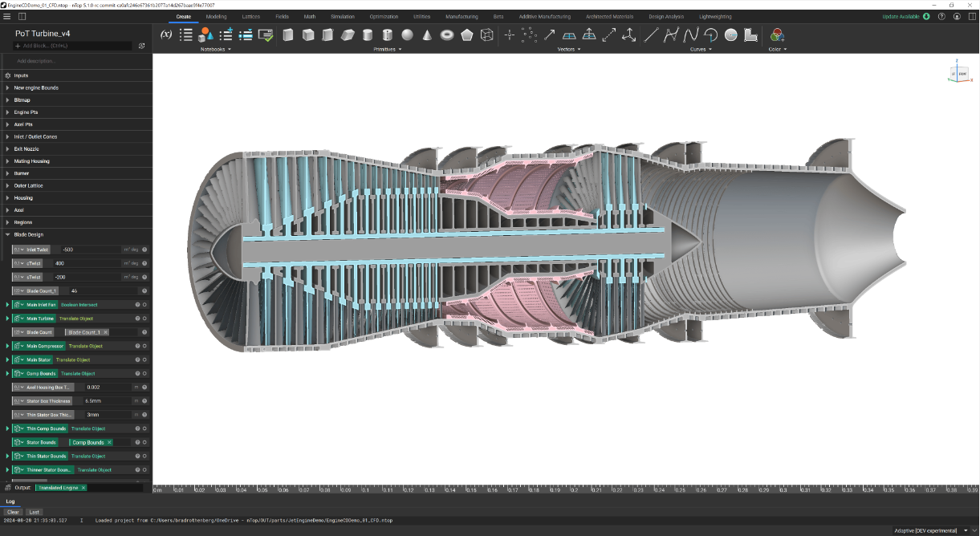Toggle visibility circle for Thin Comp Bounds

(144, 428)
